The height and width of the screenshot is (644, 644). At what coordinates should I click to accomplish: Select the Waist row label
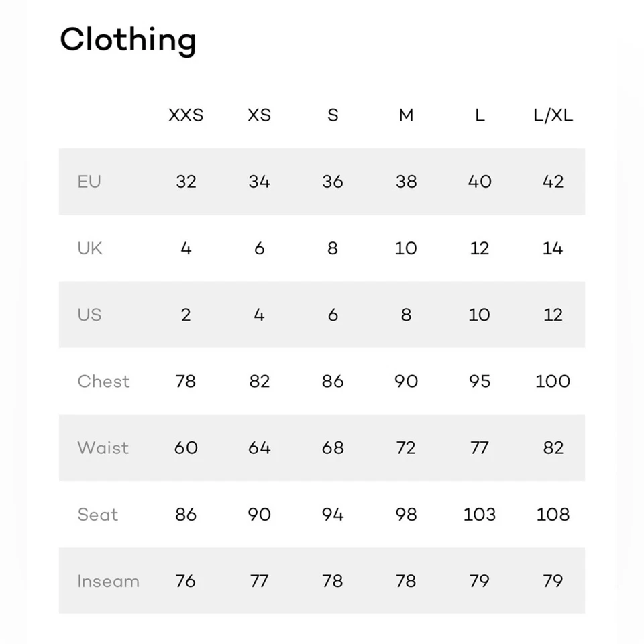coord(103,447)
